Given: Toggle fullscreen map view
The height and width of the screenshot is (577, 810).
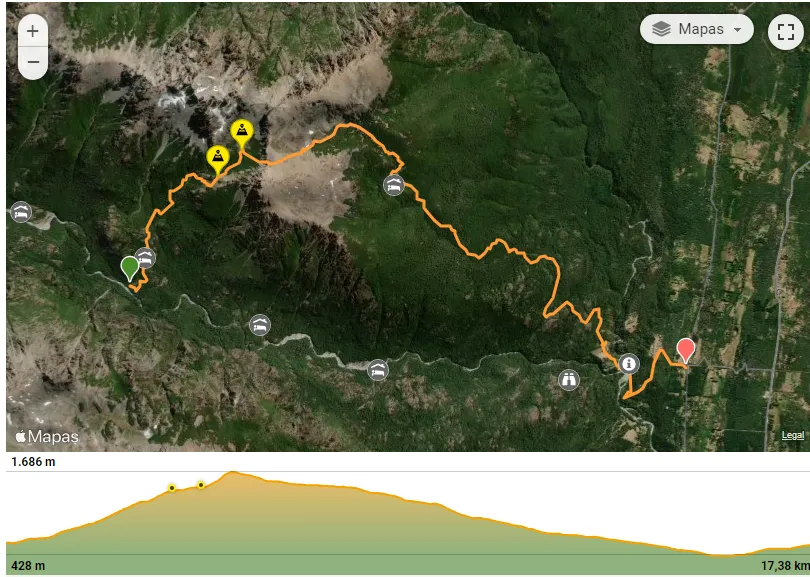Looking at the screenshot, I should [x=786, y=32].
